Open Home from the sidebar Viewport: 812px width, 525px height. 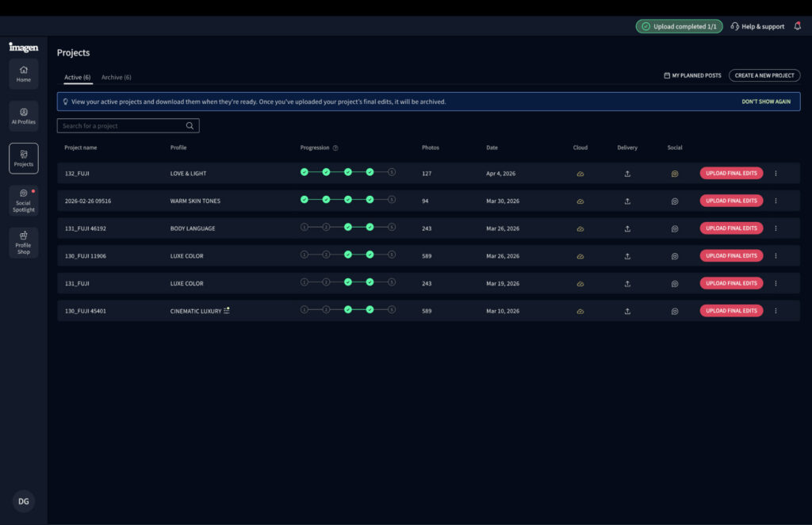(x=24, y=74)
